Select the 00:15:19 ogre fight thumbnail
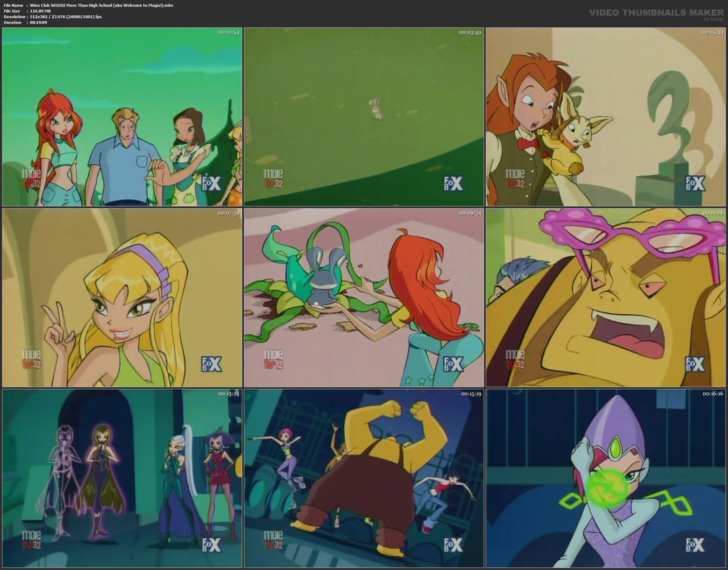 (364, 478)
